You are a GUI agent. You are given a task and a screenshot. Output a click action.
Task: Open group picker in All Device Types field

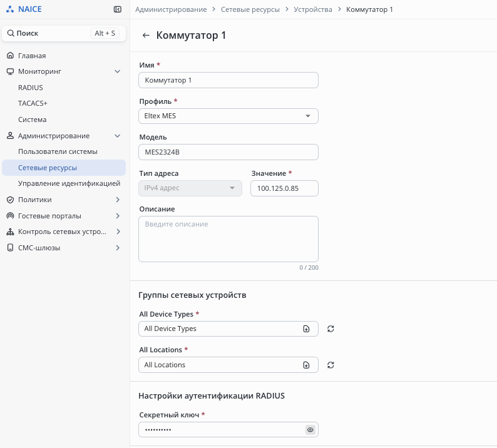click(x=306, y=328)
